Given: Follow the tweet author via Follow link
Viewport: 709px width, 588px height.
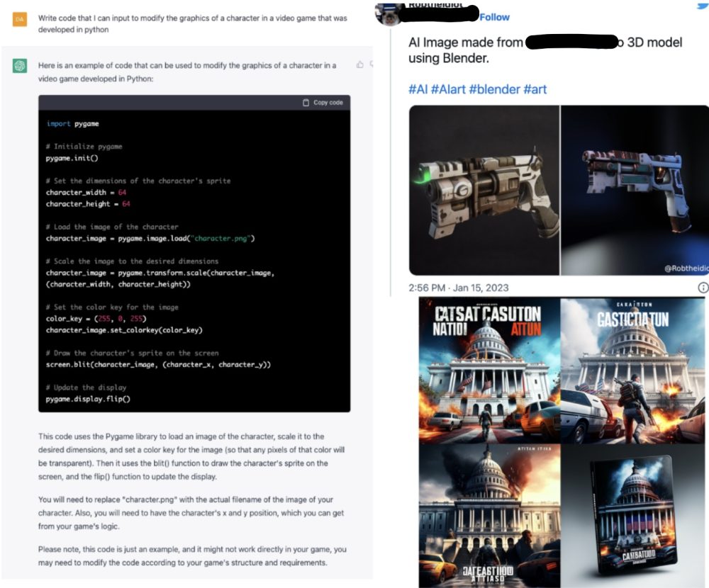Looking at the screenshot, I should [x=494, y=17].
